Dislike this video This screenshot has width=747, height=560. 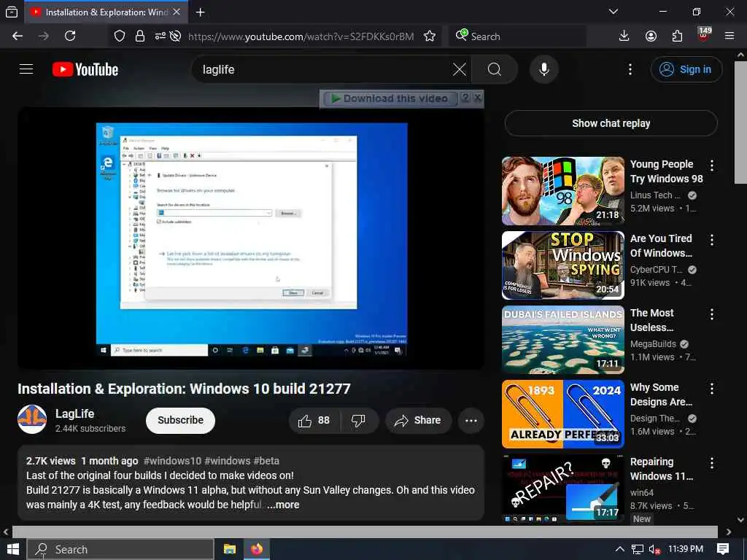(x=358, y=421)
